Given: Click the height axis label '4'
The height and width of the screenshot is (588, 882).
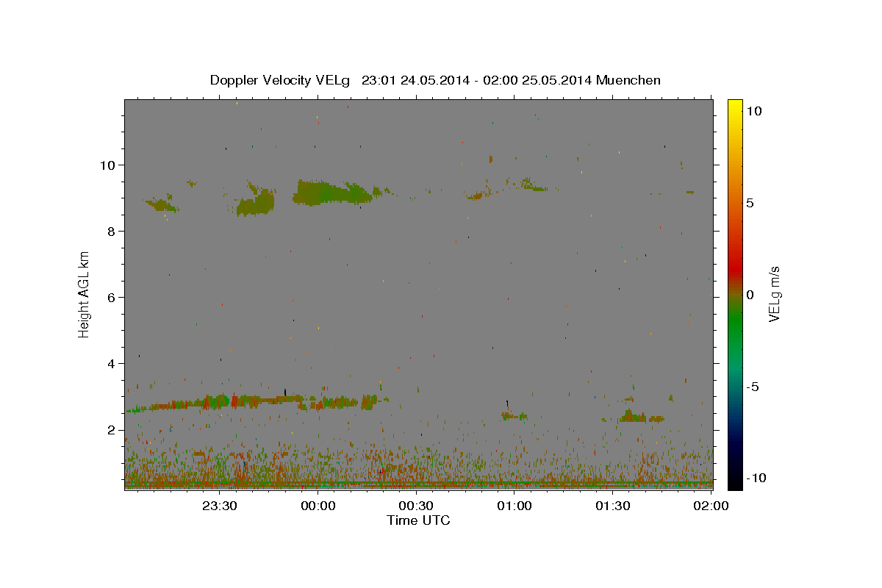Looking at the screenshot, I should coord(112,364).
